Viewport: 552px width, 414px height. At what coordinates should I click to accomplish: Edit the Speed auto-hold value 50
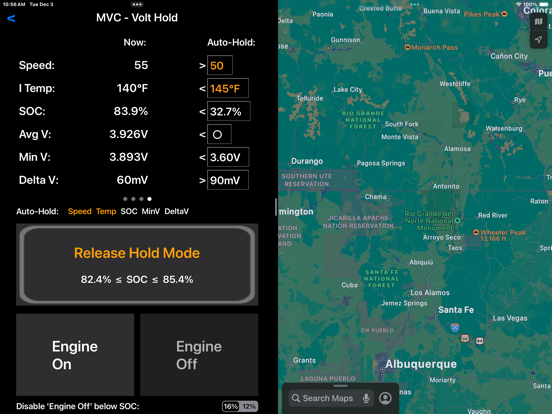tap(220, 65)
